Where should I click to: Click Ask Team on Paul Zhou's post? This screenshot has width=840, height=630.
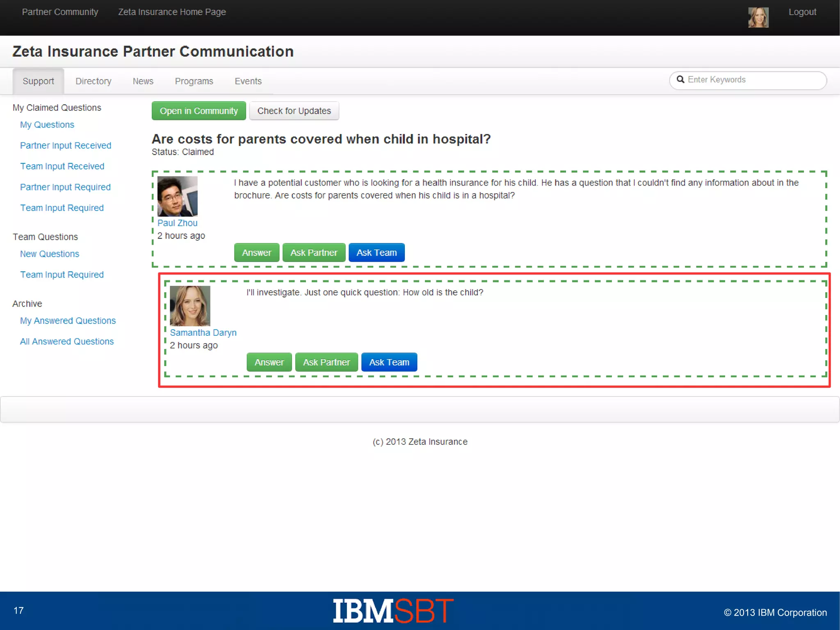pos(377,252)
